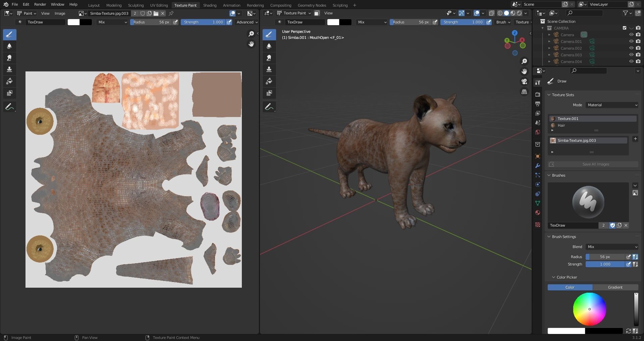Image resolution: width=644 pixels, height=341 pixels.
Task: Click the zoom magnifier in image editor
Action: 251,34
